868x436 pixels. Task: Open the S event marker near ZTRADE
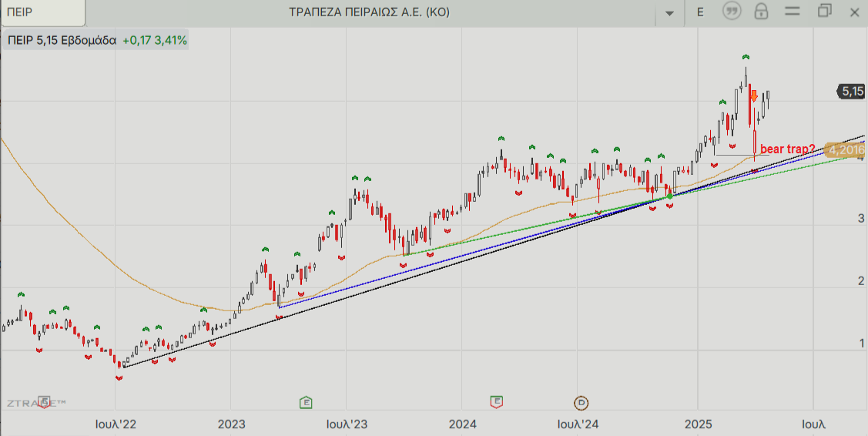pyautogui.click(x=45, y=401)
